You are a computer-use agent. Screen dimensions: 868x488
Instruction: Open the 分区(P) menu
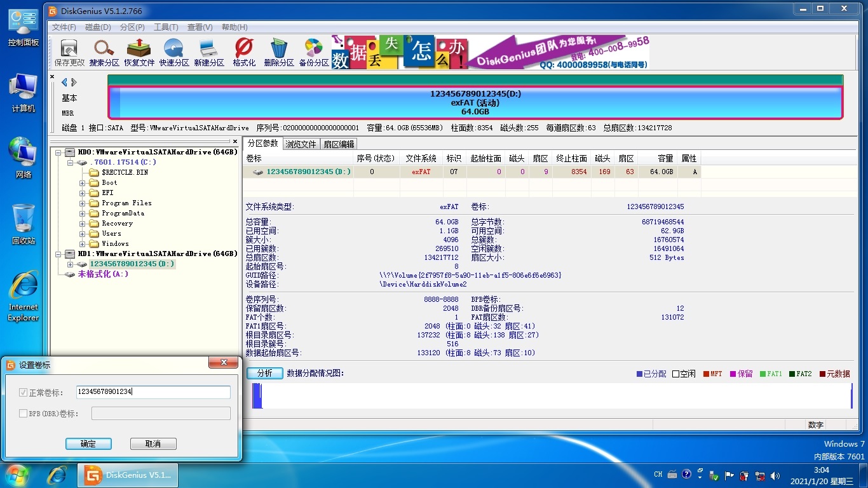(x=132, y=27)
